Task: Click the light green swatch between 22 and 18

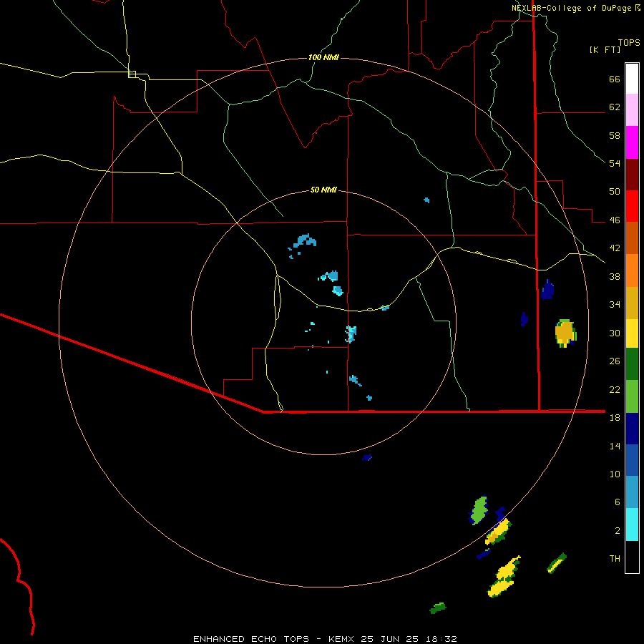Action: pos(632,396)
